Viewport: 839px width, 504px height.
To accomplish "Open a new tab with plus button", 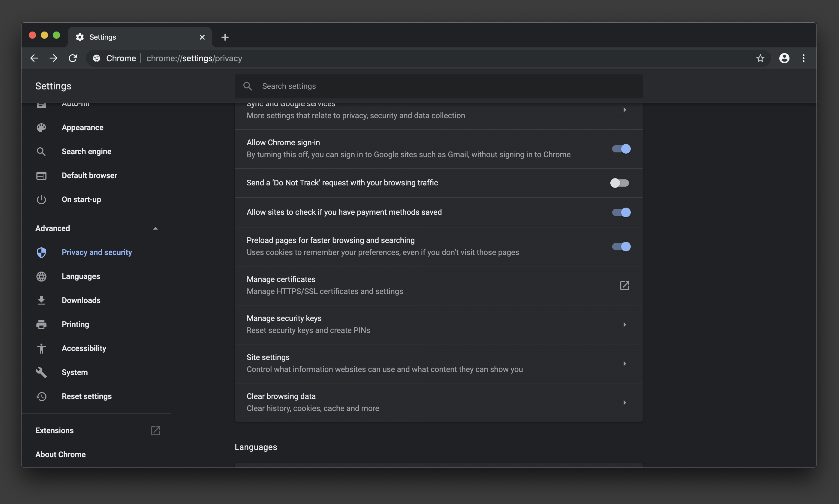I will (225, 37).
